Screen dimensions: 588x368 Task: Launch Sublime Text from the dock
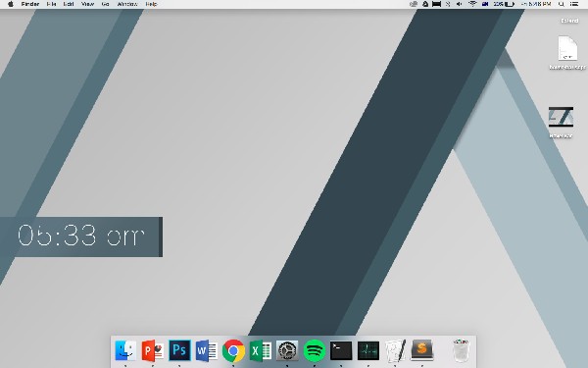coord(421,350)
